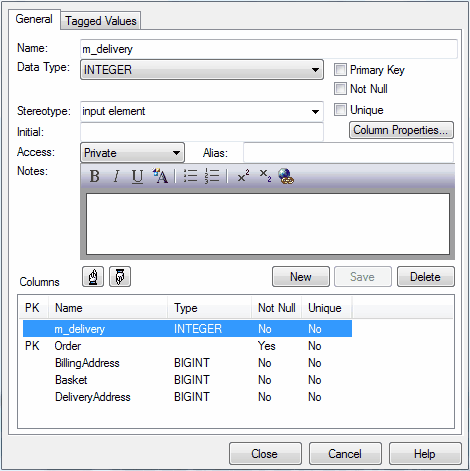Tick the Unique checkbox

pos(340,109)
